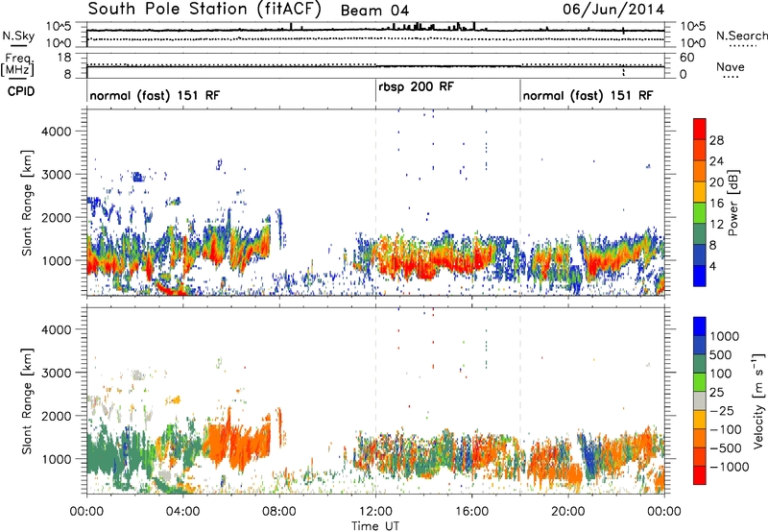Click the 'Nave' legend label
The width and height of the screenshot is (768, 532).
click(x=731, y=66)
